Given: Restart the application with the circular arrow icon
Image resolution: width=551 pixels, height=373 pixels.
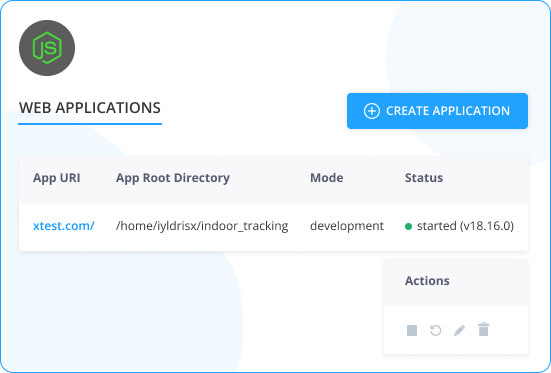Looking at the screenshot, I should pyautogui.click(x=435, y=330).
